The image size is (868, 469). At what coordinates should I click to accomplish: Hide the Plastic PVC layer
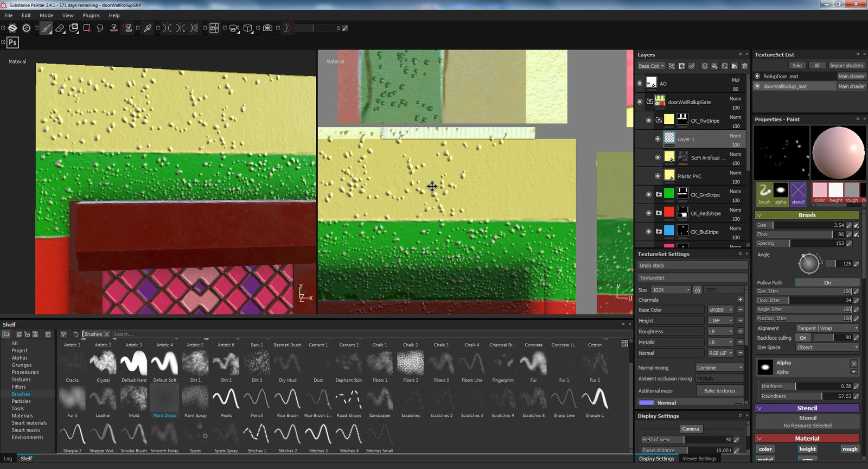pyautogui.click(x=658, y=176)
